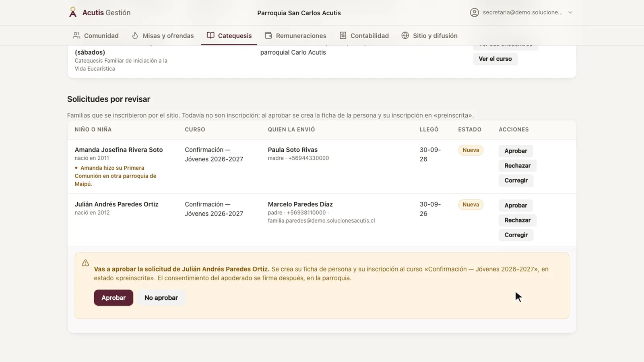Click 'nació en 2011' under Amanda

[x=92, y=158]
